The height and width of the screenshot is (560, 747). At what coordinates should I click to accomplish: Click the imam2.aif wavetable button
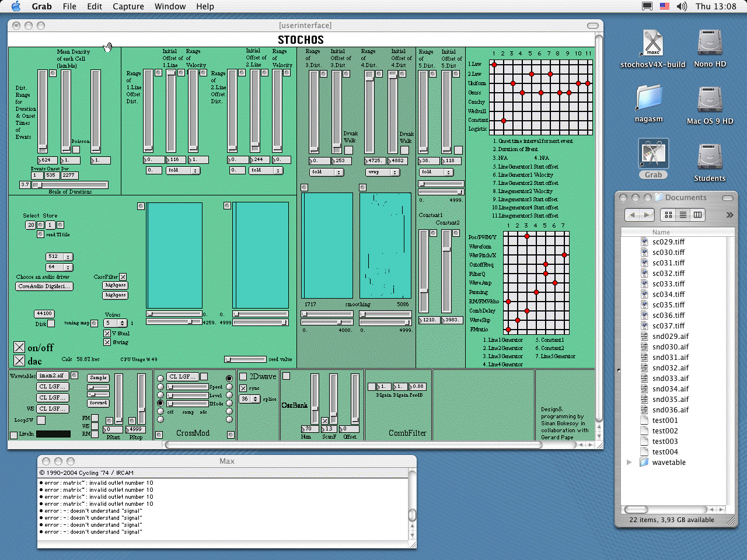(52, 376)
